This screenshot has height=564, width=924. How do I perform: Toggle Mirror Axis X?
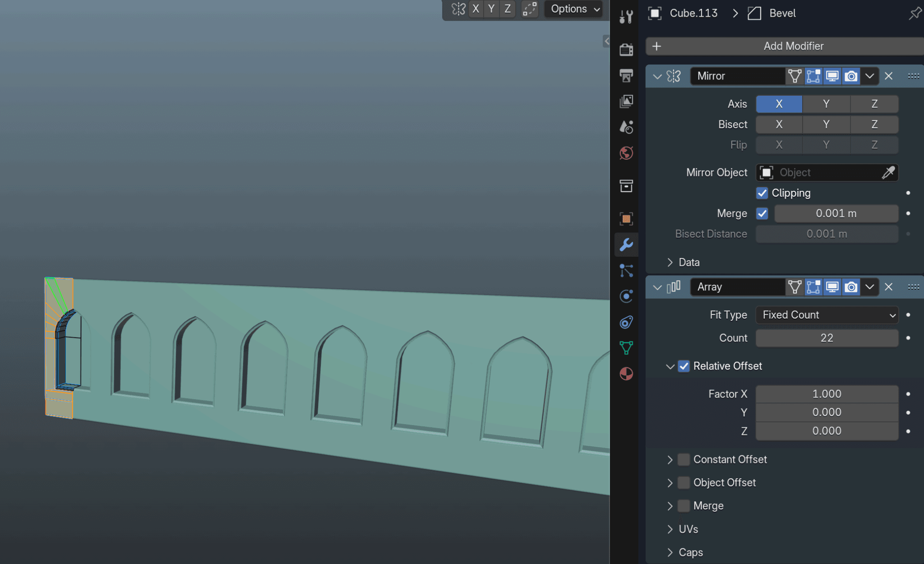click(779, 104)
